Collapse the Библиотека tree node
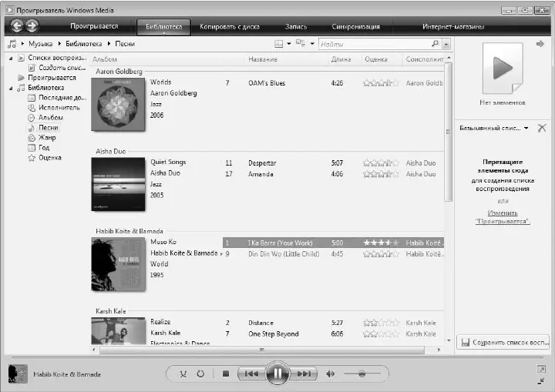555x392 pixels. (x=11, y=88)
